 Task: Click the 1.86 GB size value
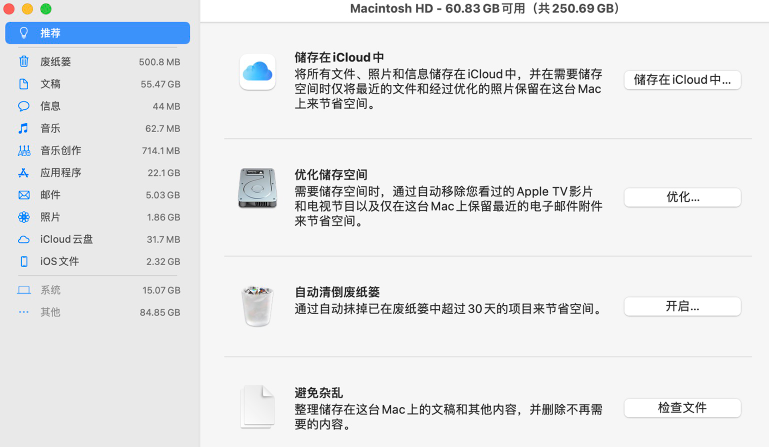[x=163, y=217]
